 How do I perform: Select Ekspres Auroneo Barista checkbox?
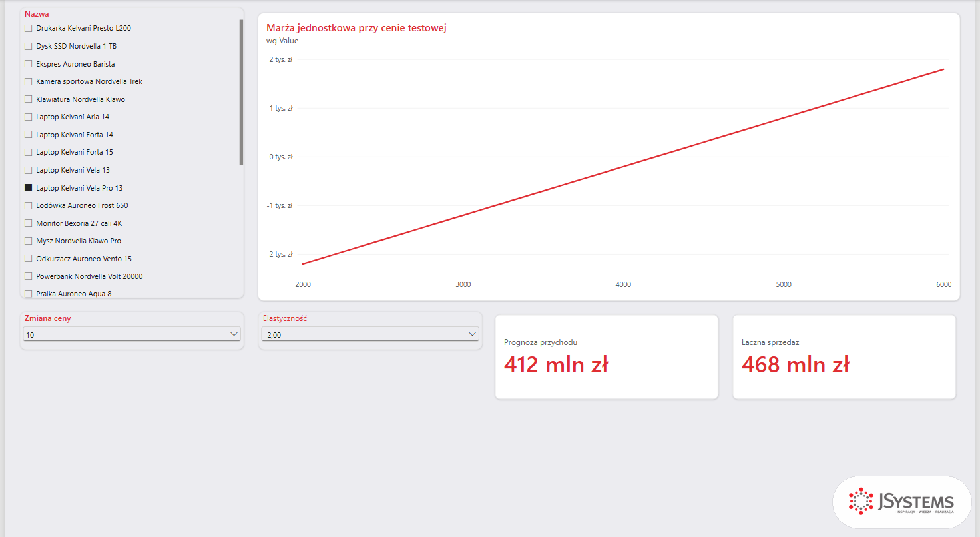[28, 64]
